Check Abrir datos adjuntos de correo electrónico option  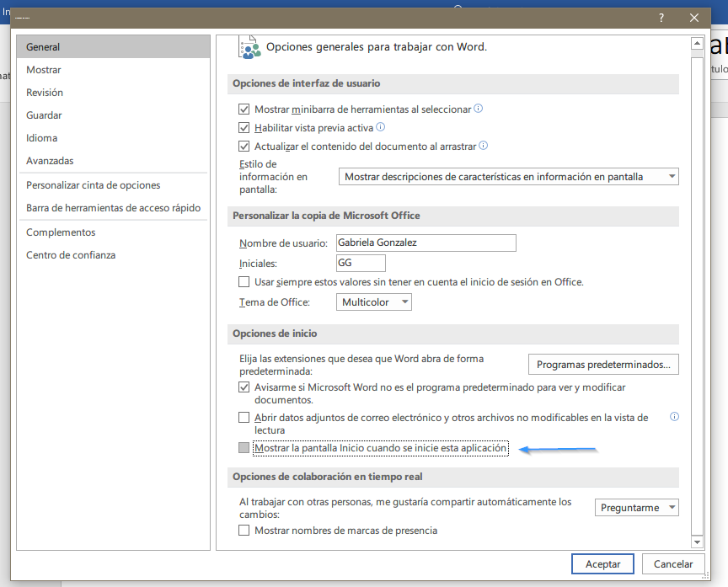[x=244, y=418]
